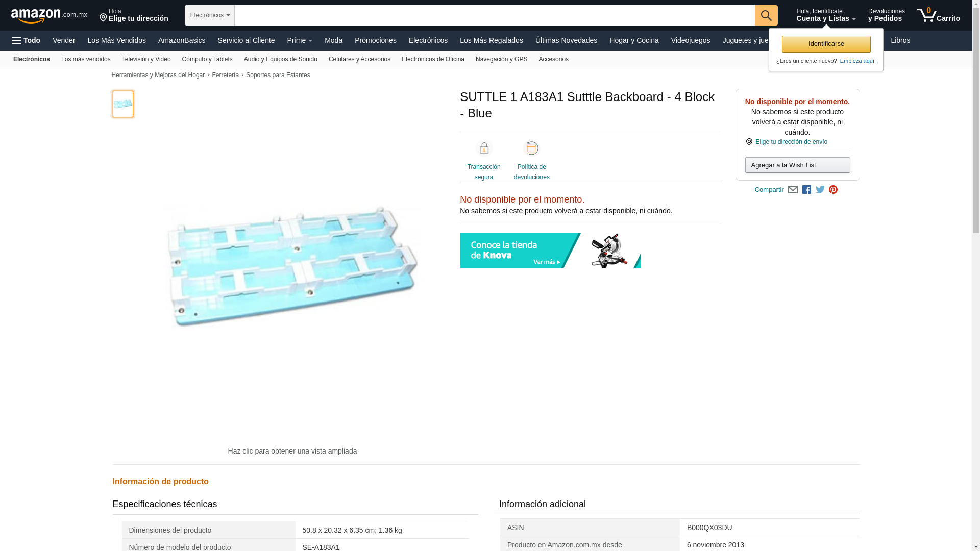Open the Promociones nav item

[376, 40]
